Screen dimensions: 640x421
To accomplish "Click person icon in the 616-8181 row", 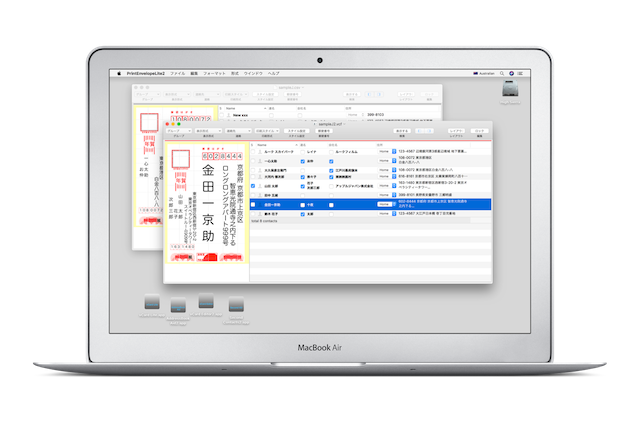I will [x=260, y=177].
